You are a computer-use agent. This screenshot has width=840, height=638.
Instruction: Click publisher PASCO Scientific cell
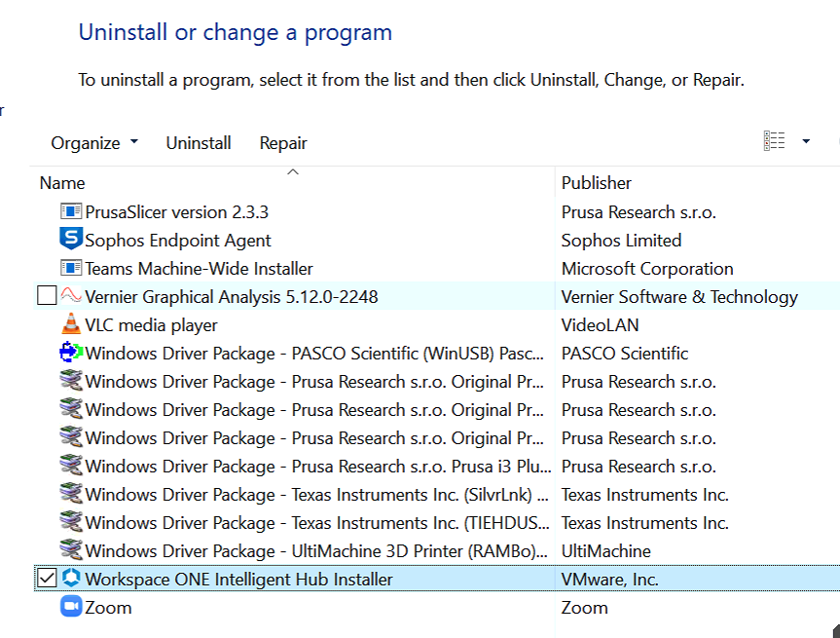(x=624, y=354)
